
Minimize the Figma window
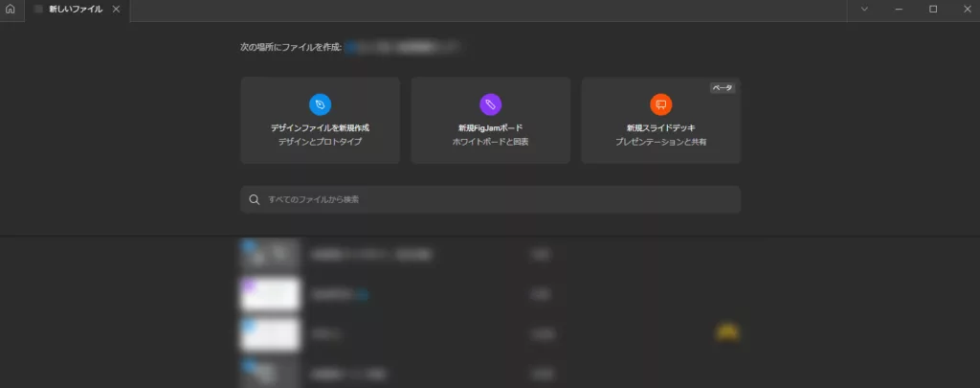[899, 10]
